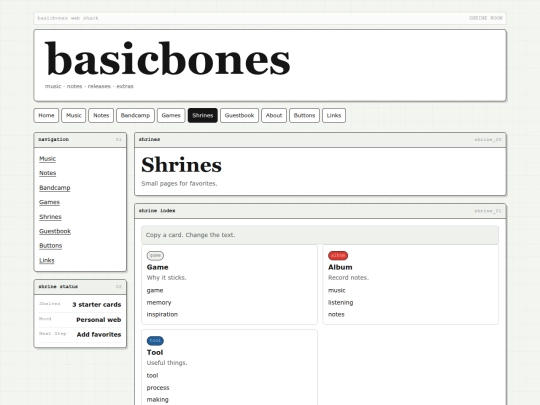Image resolution: width=540 pixels, height=405 pixels.
Task: Click 'Record notes.' text in Album card
Action: coord(348,278)
